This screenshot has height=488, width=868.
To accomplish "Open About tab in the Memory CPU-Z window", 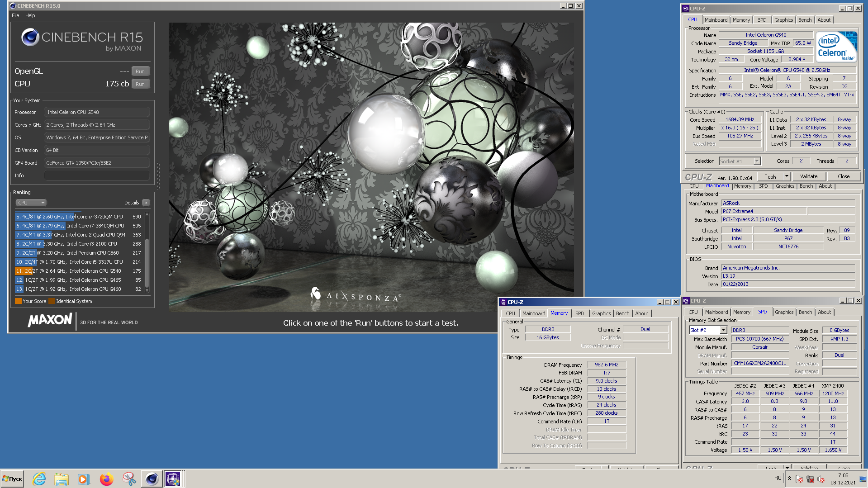I will click(641, 313).
